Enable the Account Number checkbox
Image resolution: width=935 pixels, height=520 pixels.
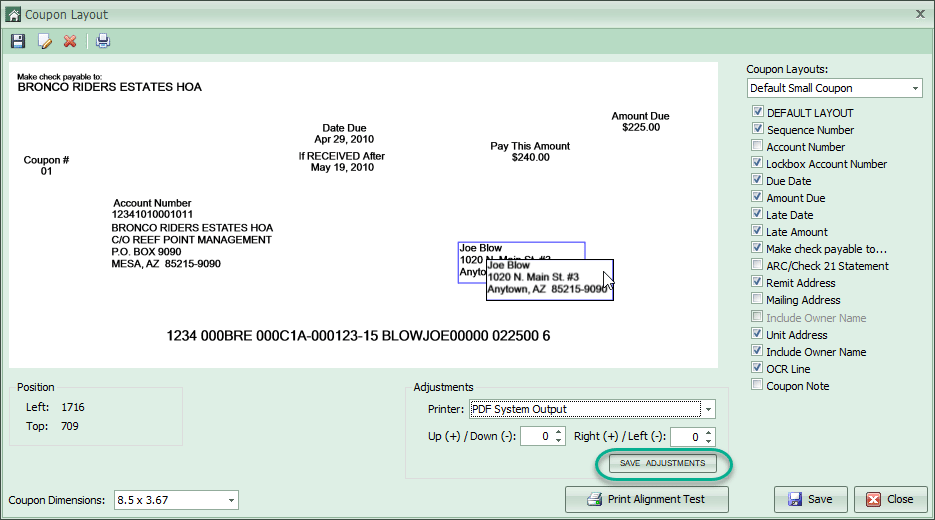click(757, 146)
